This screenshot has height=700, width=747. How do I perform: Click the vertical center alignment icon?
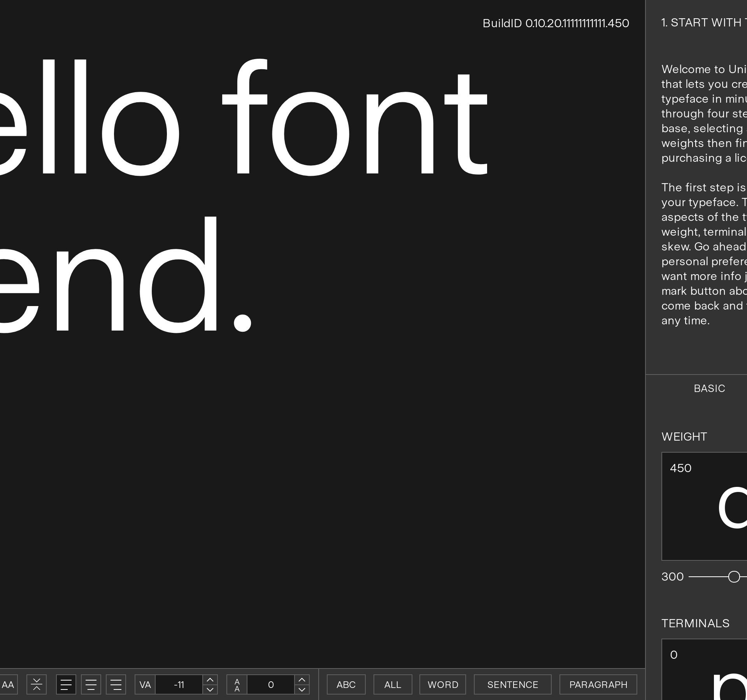coord(37,684)
